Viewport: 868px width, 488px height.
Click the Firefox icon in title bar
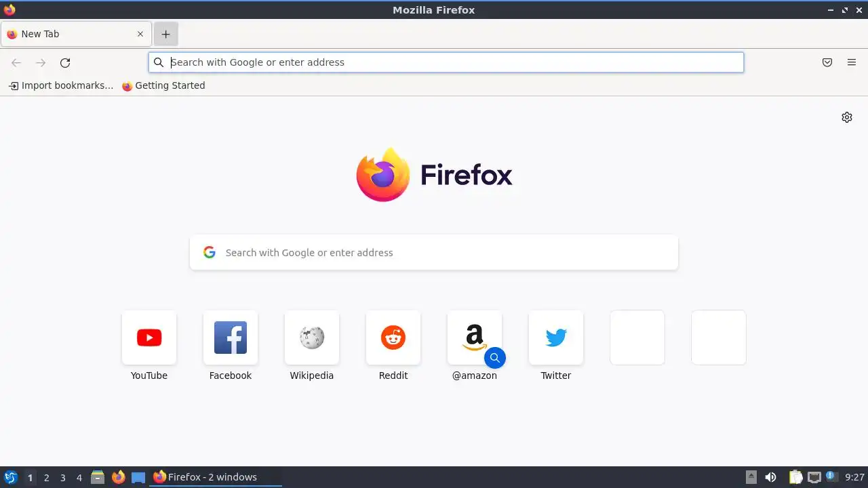[9, 9]
